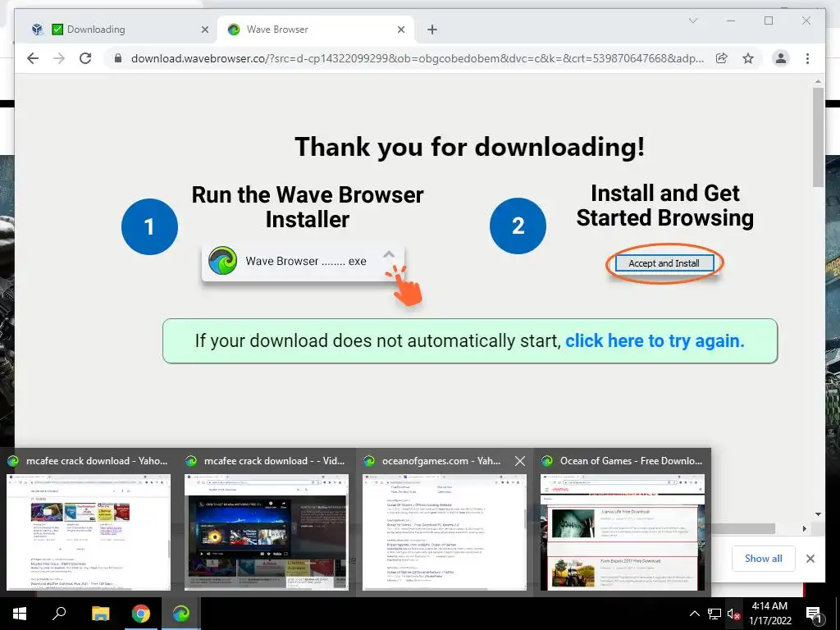Go back to previous page

click(x=33, y=58)
